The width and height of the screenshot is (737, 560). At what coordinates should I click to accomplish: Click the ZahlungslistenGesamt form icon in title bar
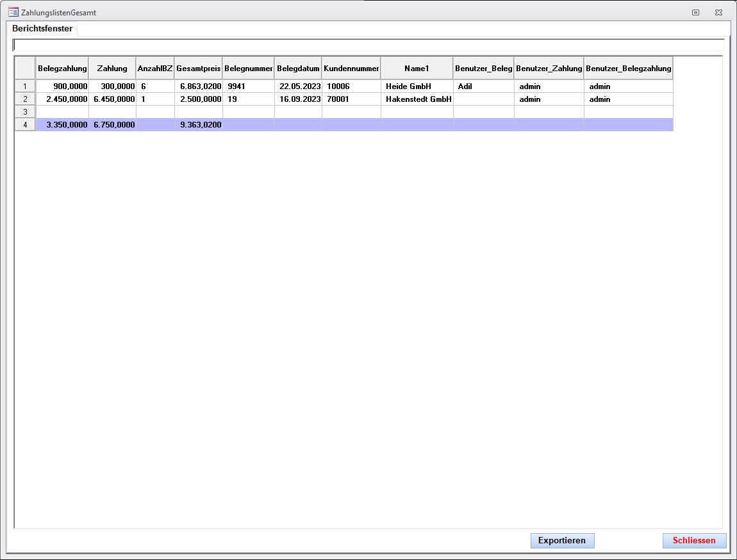coord(13,12)
